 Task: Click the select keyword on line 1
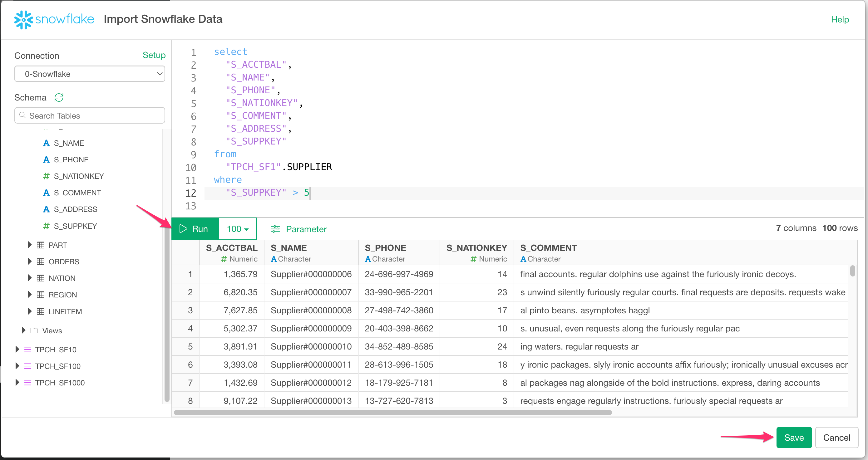tap(230, 52)
